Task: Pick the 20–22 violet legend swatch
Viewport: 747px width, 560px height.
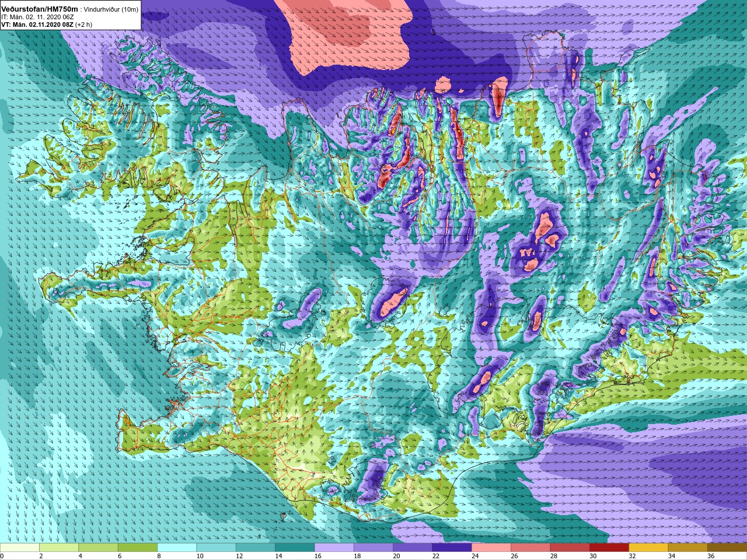Action: [413, 548]
